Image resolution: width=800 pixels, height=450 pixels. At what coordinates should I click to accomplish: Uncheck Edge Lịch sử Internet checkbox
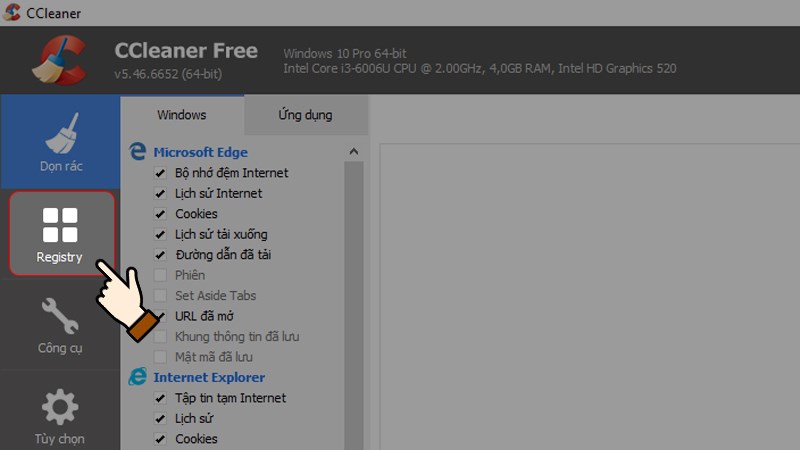coord(160,193)
